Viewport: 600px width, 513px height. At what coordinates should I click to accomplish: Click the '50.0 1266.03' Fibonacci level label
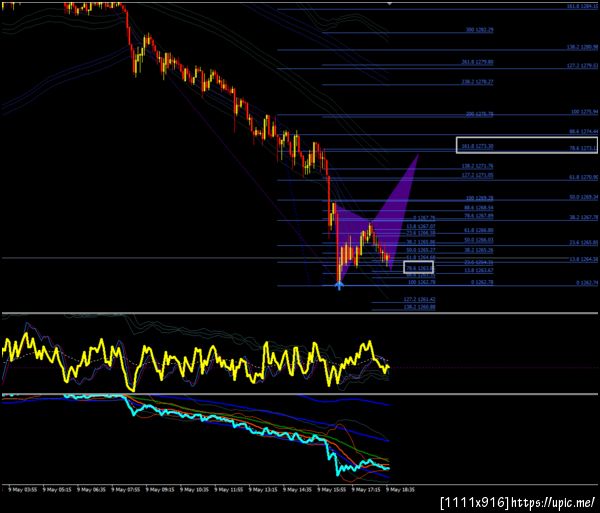479,240
